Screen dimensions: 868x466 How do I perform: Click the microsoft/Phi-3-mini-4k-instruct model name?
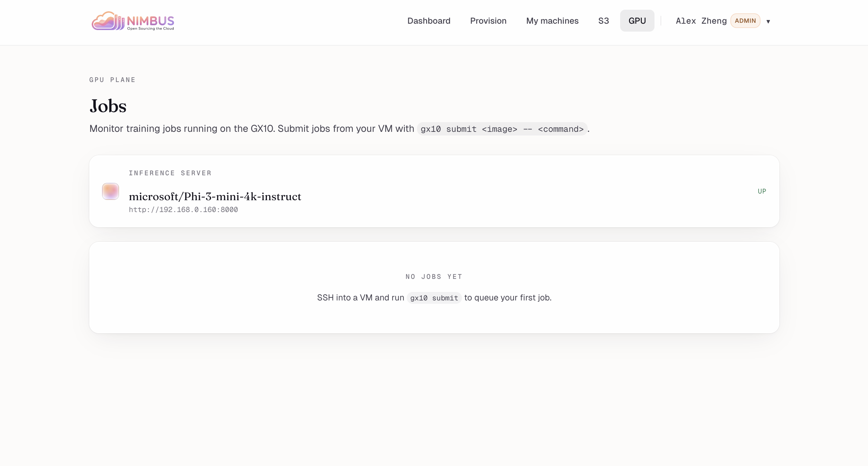click(215, 197)
